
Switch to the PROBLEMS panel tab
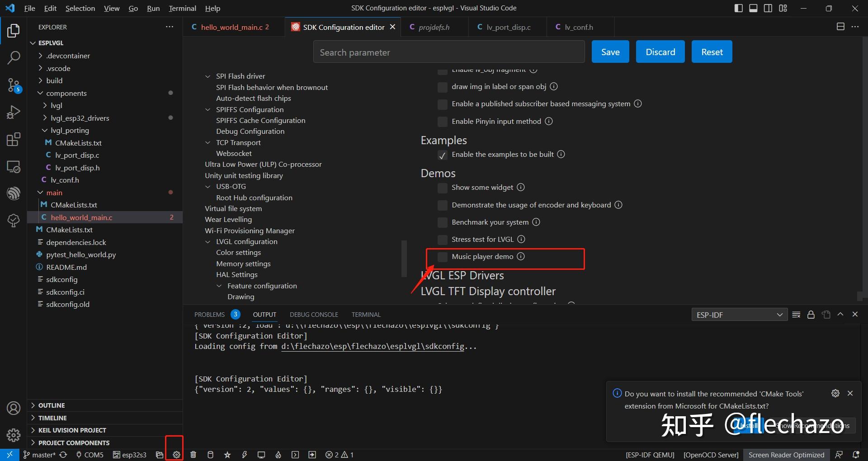click(x=209, y=315)
